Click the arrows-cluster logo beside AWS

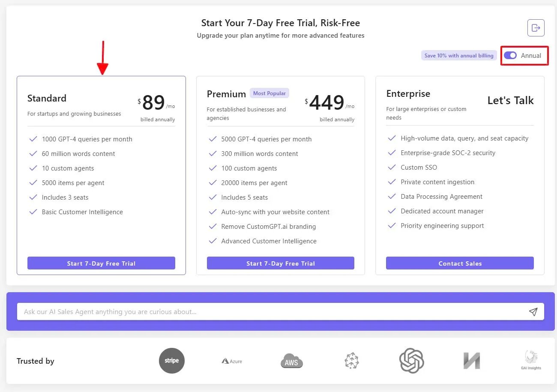(x=352, y=361)
